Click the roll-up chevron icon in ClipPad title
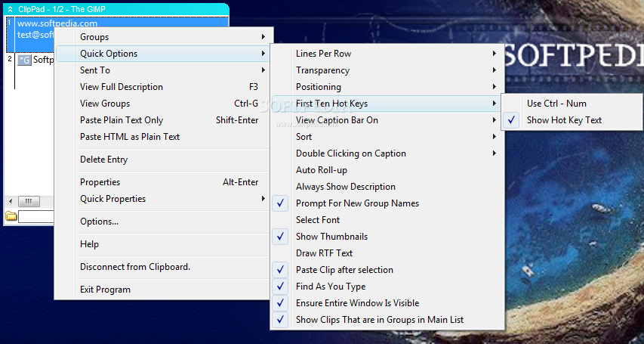Image resolution: width=644 pixels, height=344 pixels. [11, 9]
